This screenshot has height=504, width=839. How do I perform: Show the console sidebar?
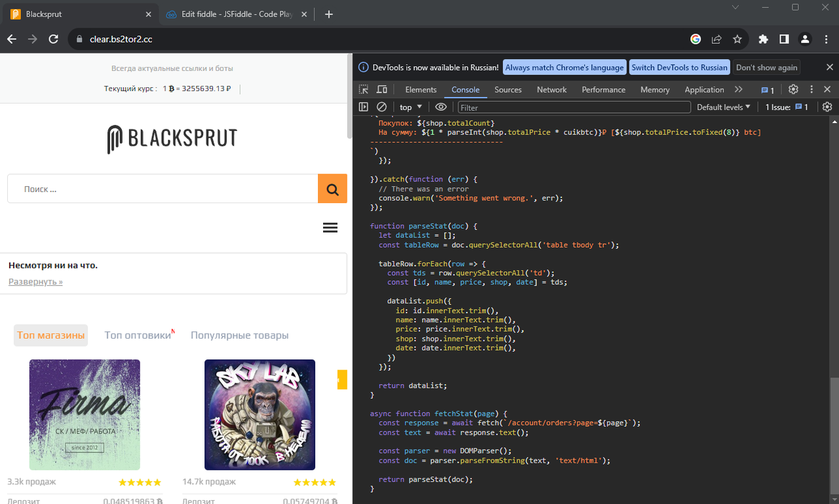364,107
